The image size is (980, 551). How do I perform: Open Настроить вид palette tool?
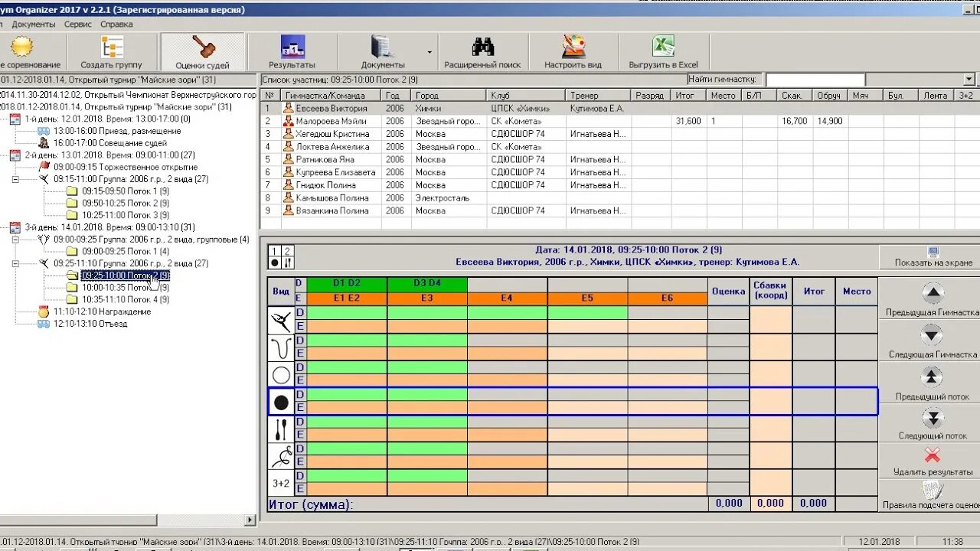[573, 52]
